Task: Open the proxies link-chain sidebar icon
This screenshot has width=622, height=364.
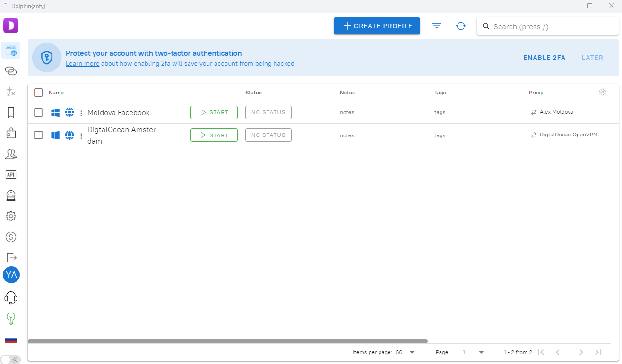Action: point(11,71)
